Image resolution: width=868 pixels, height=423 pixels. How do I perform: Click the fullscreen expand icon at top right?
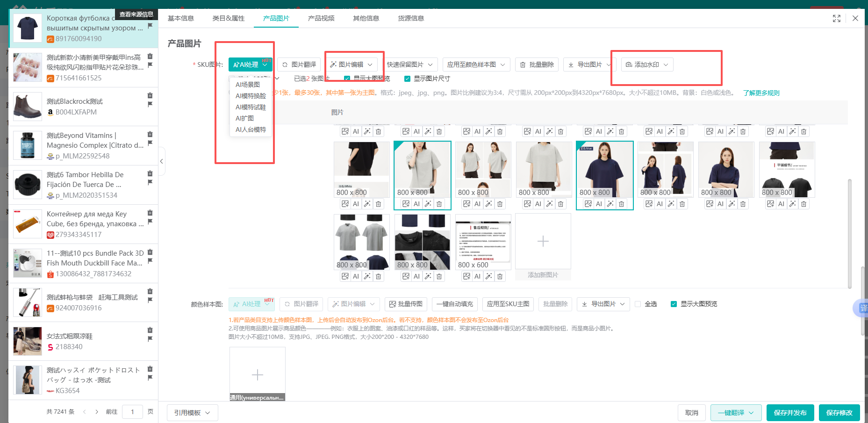836,18
